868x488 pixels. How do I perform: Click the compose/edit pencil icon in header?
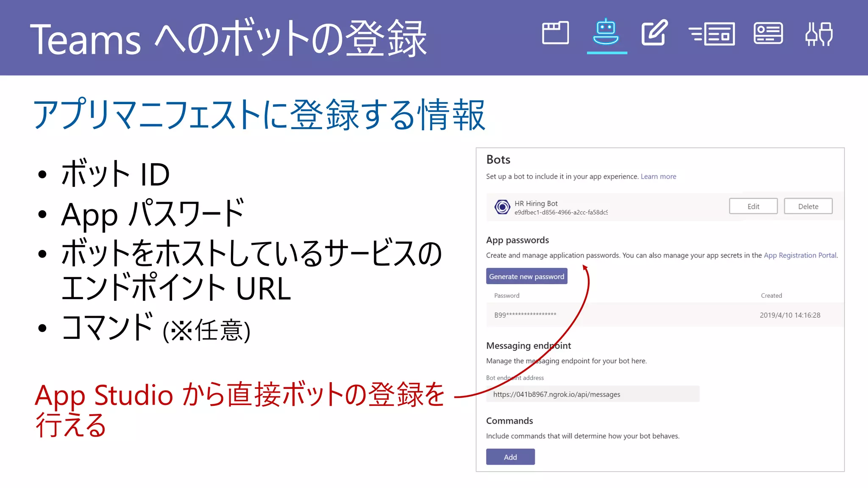654,32
